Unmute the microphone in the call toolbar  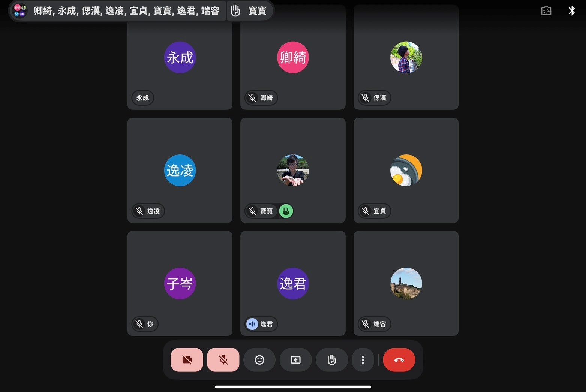223,360
